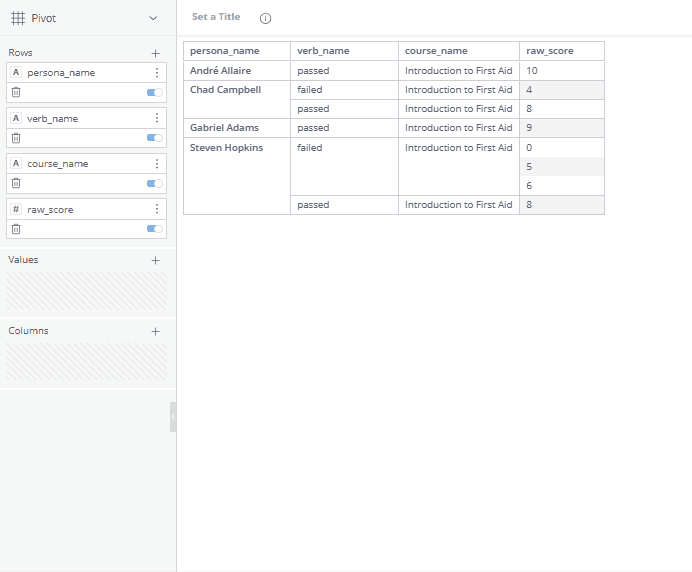Open verb_name field kebab menu

157,119
